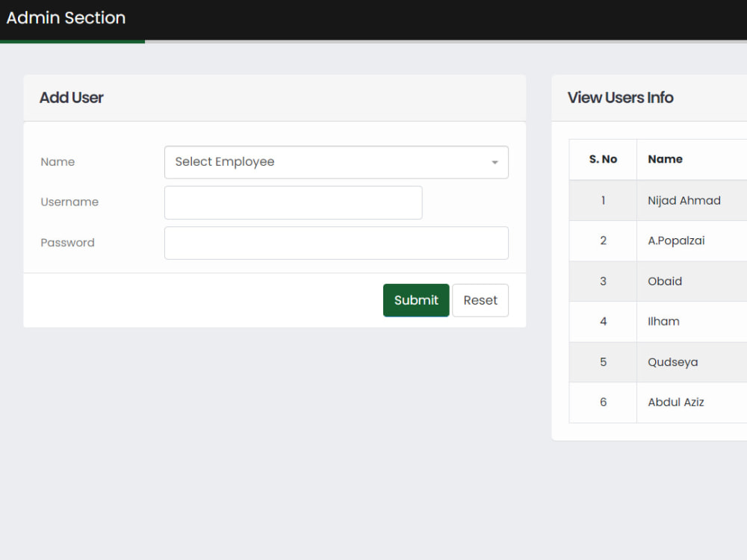The height and width of the screenshot is (560, 747).
Task: Reset the Add User form
Action: tap(480, 300)
